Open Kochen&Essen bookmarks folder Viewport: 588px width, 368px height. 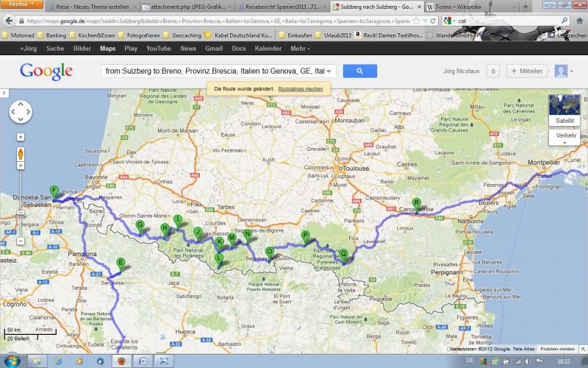93,35
